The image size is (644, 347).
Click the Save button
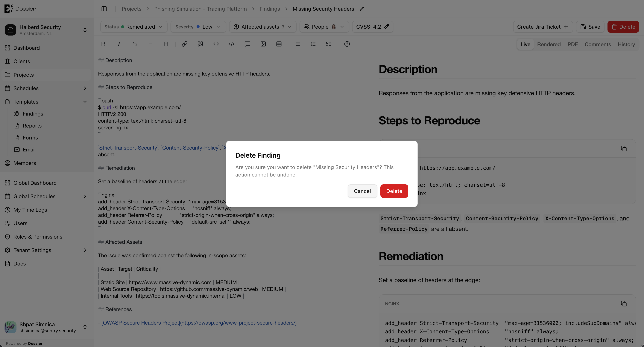pos(590,27)
